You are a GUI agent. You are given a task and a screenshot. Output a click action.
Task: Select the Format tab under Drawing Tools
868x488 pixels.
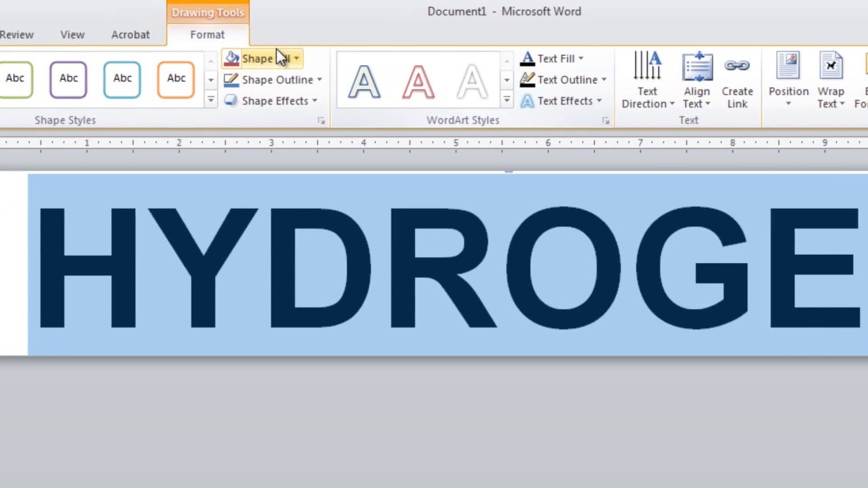[x=208, y=35]
